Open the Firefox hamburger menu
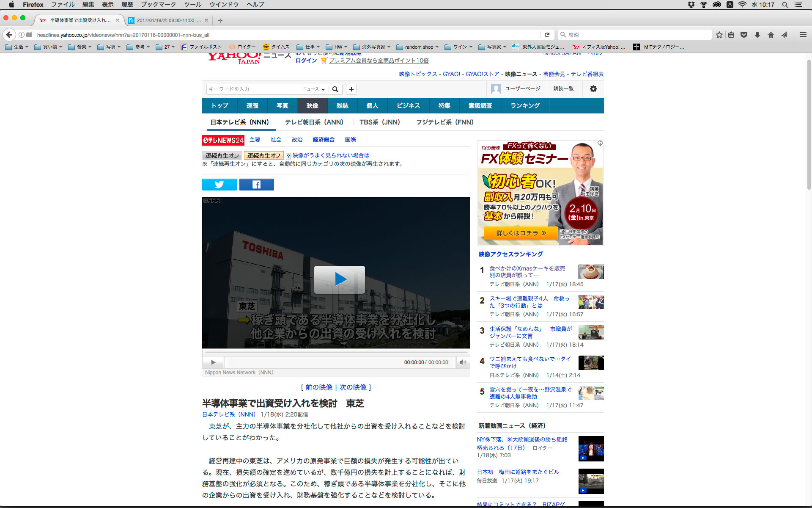This screenshot has height=508, width=812. pos(803,35)
